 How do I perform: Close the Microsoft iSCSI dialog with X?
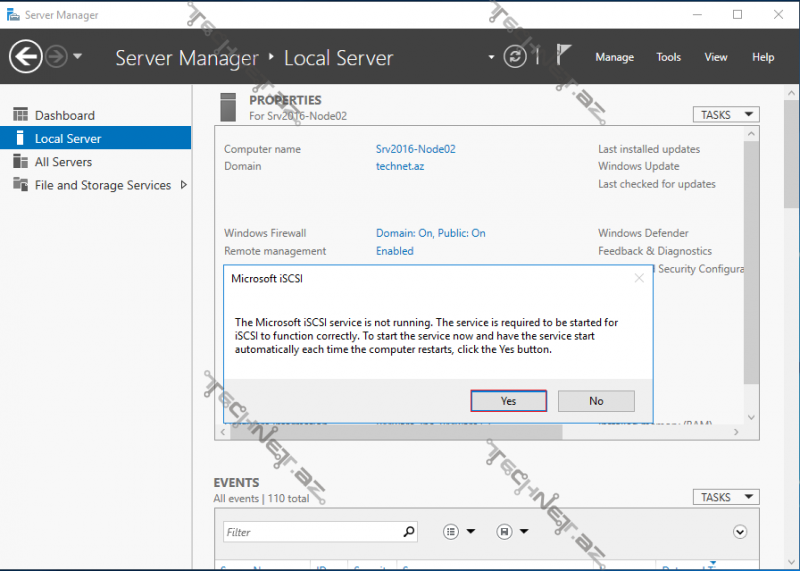pyautogui.click(x=639, y=278)
